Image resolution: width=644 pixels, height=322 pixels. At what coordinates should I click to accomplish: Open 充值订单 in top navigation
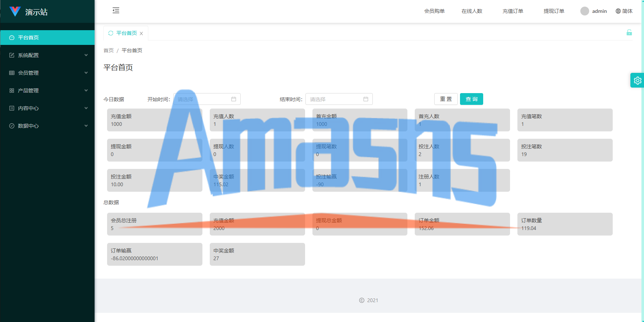513,11
